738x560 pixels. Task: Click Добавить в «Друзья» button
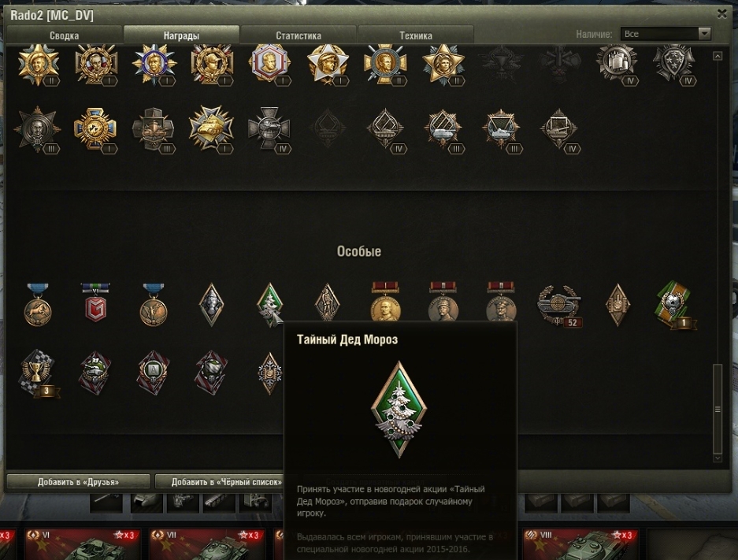click(78, 482)
